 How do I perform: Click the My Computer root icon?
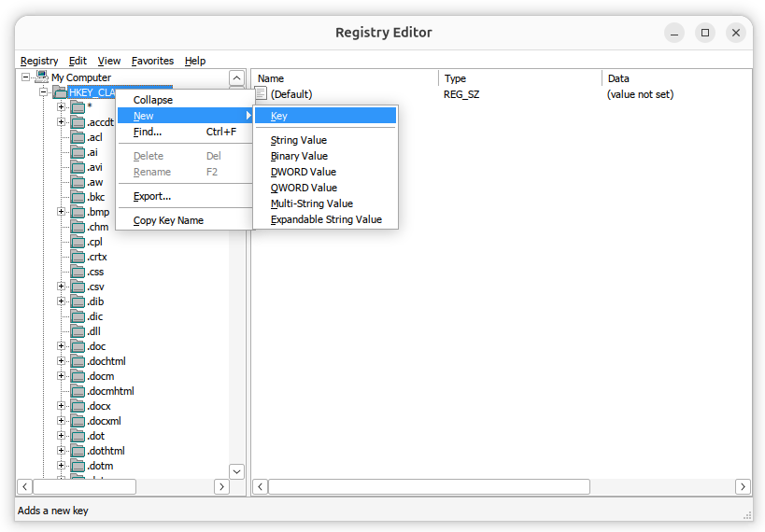click(41, 77)
